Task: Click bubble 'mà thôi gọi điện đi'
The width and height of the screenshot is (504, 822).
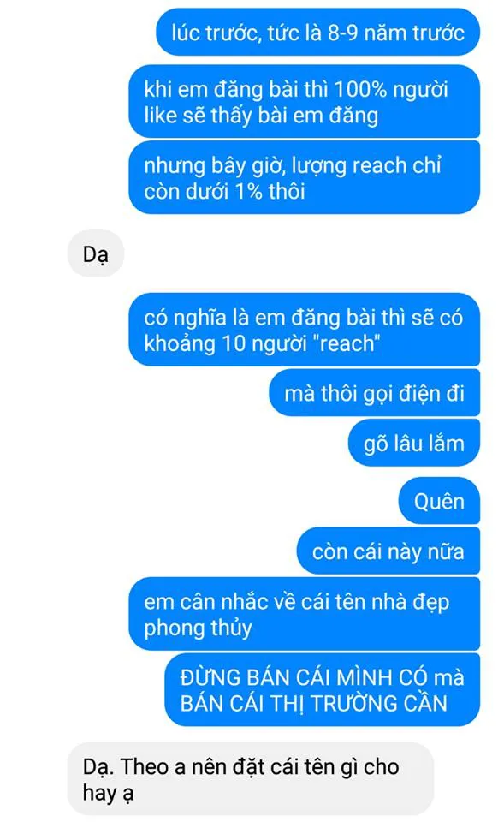Action: 374,393
